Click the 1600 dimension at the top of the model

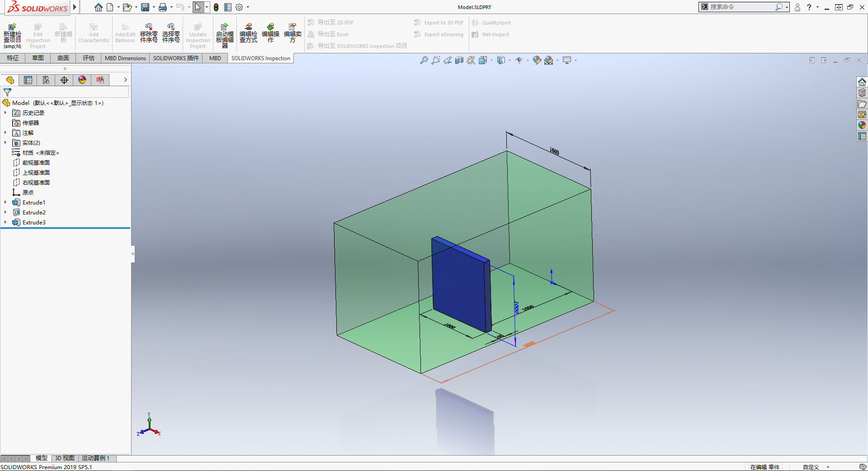554,151
